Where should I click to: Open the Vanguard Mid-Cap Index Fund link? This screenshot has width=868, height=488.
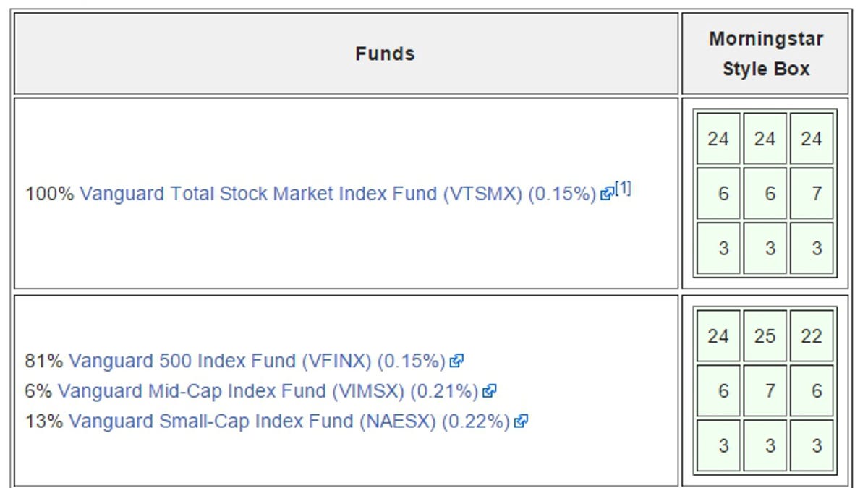point(268,391)
